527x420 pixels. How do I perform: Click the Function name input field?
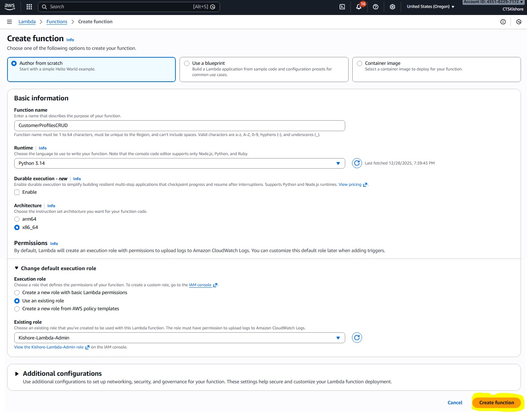(x=179, y=126)
